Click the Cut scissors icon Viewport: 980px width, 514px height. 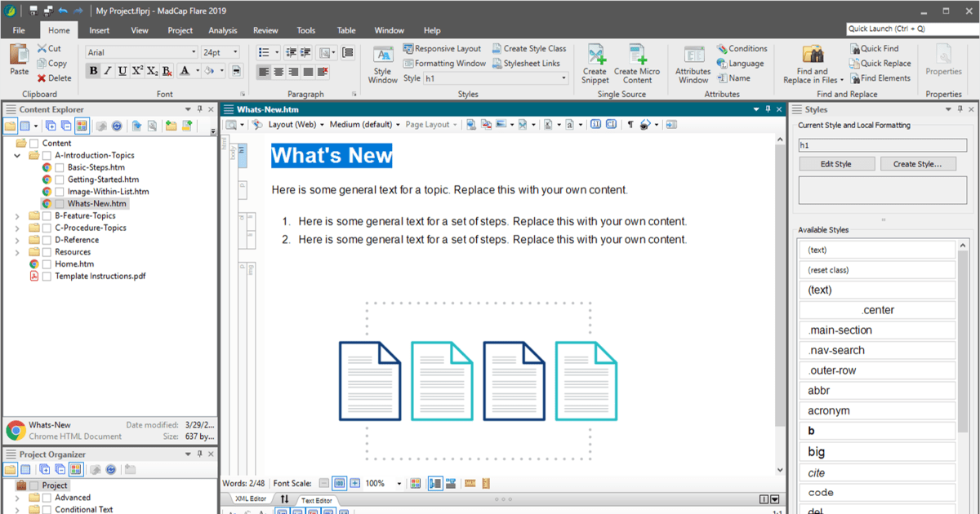(42, 49)
